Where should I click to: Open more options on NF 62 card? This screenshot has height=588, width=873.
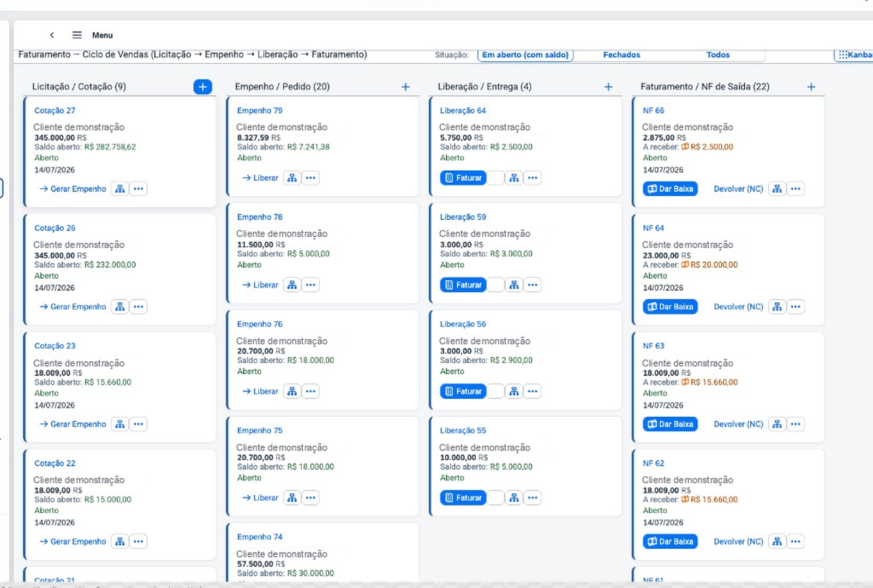(x=796, y=541)
